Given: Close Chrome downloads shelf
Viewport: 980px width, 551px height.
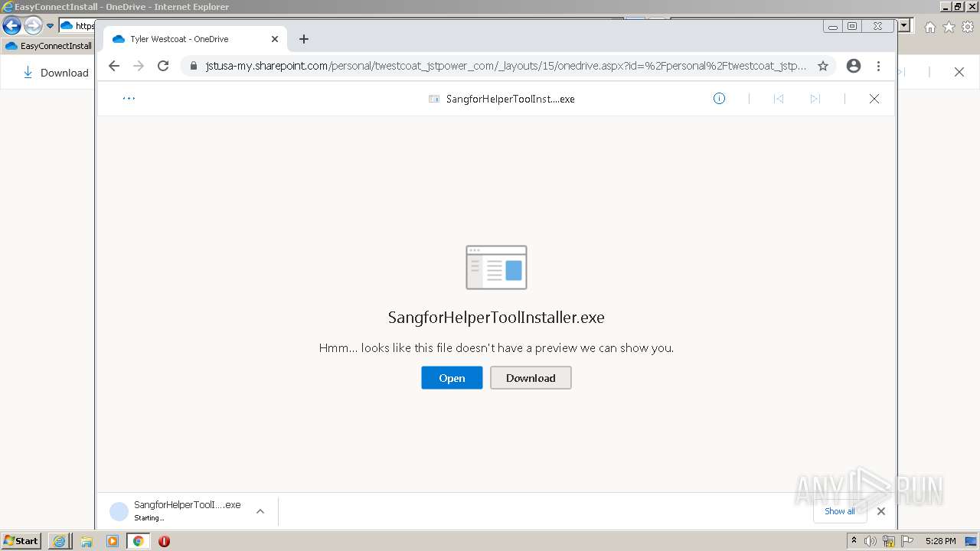Looking at the screenshot, I should point(881,511).
